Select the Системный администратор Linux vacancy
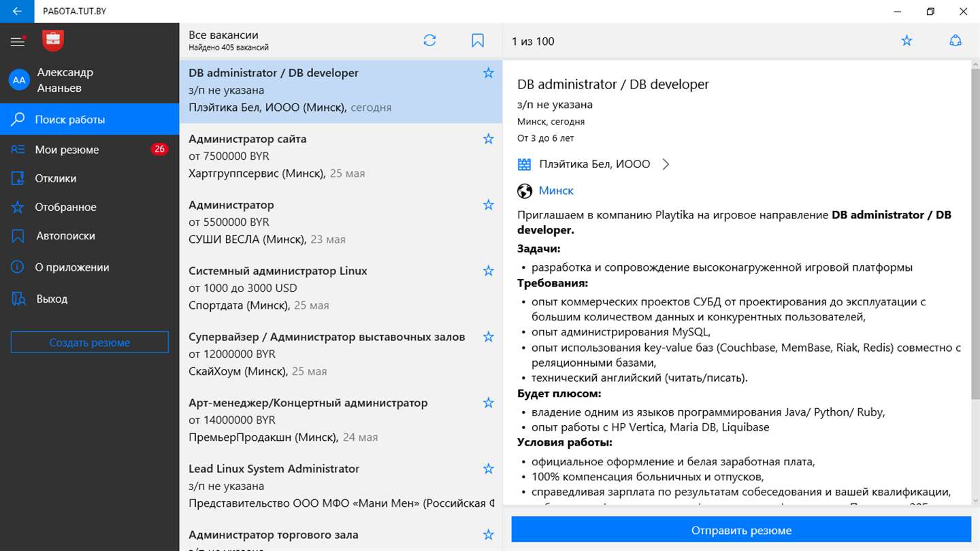Screen dimensions: 980x551 [x=340, y=288]
